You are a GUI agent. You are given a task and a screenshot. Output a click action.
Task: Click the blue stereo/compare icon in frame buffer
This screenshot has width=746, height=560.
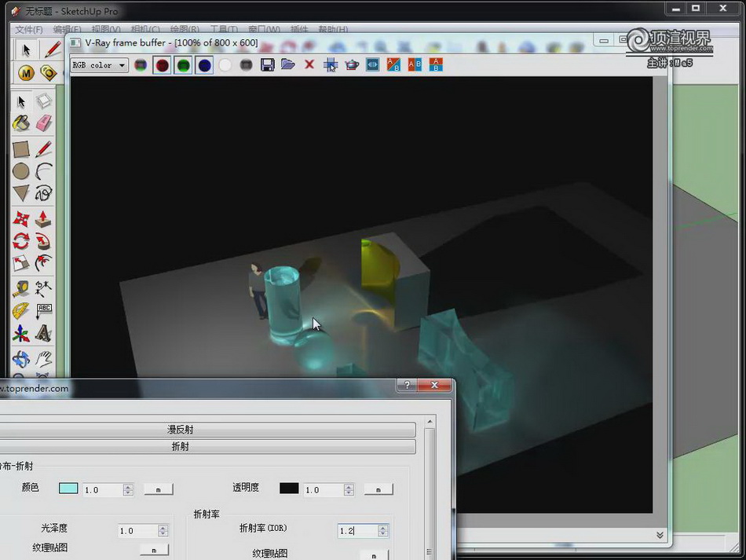tap(372, 64)
